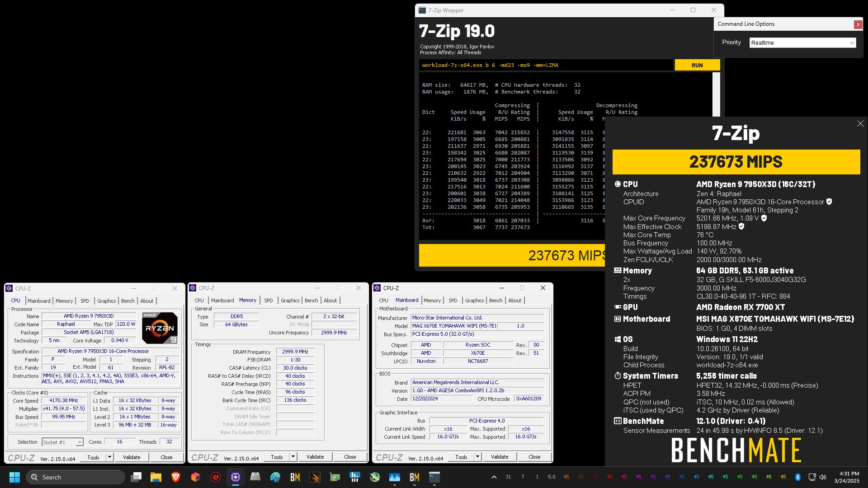
Task: Open the Priority Realtime dropdown
Action: pos(802,42)
